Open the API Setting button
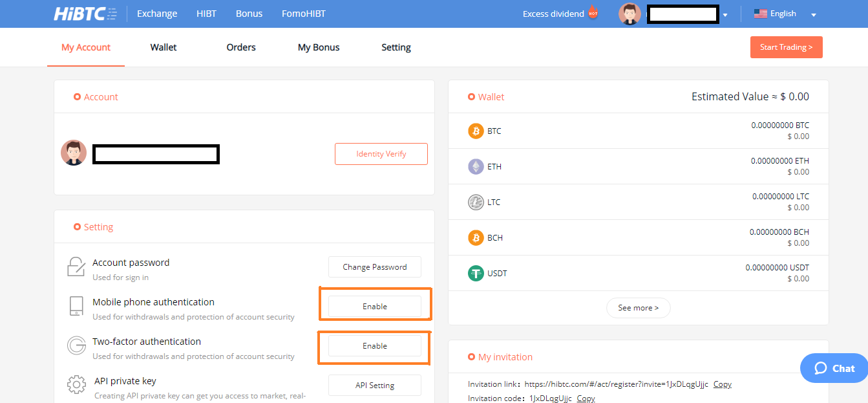Screen dimensions: 868x403 (x=375, y=386)
